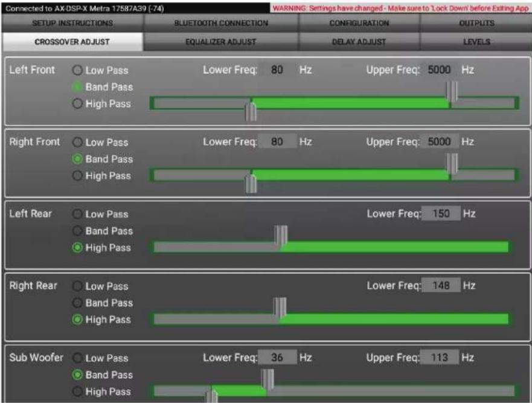This screenshot has width=532, height=403.
Task: Go to the Levels tab
Action: (476, 42)
